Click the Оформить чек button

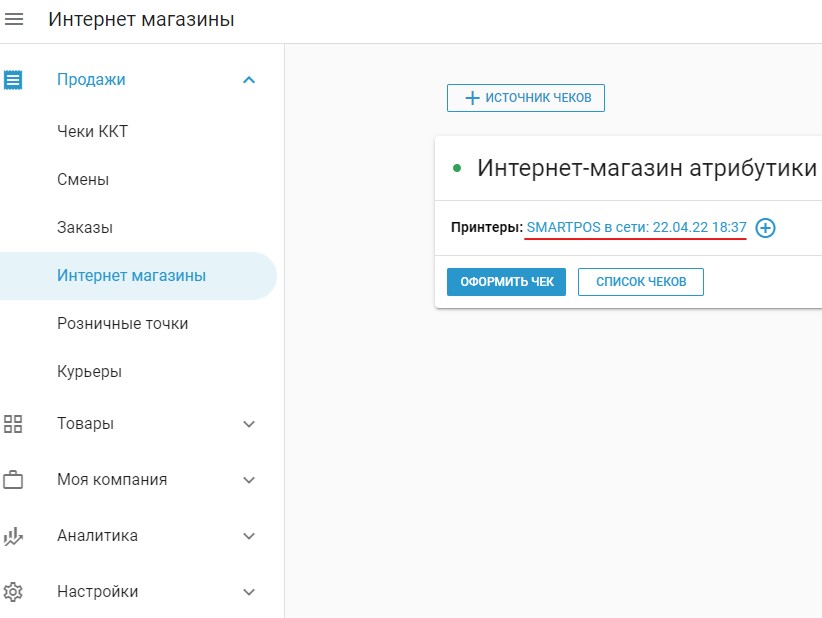point(506,282)
